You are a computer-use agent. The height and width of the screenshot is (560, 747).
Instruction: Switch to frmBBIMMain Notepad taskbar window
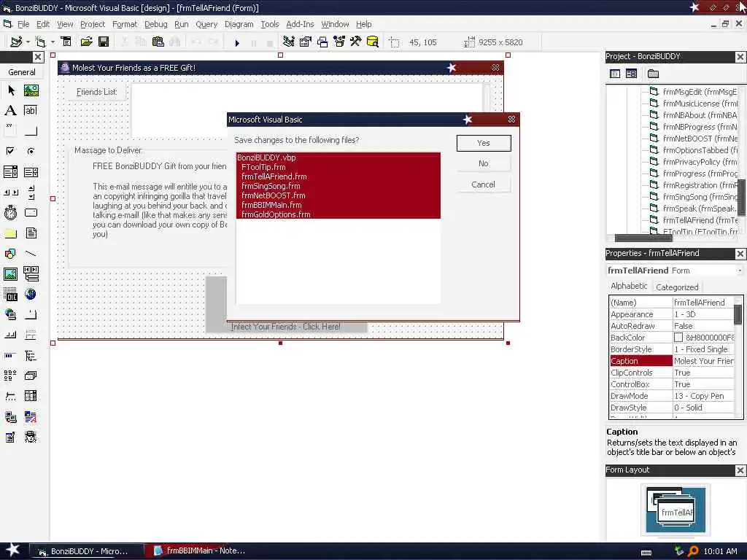click(199, 551)
